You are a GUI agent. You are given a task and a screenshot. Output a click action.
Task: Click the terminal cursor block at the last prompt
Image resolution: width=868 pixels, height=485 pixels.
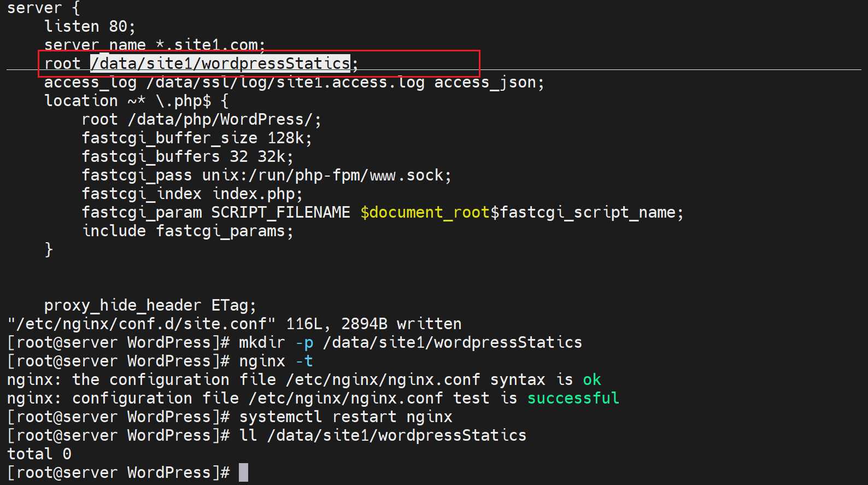pos(243,472)
